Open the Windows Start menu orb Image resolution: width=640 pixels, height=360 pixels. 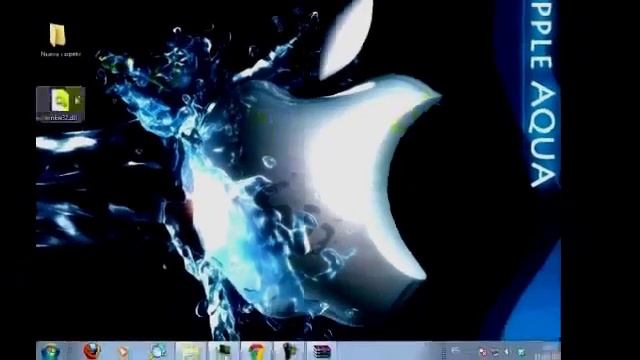click(x=51, y=351)
